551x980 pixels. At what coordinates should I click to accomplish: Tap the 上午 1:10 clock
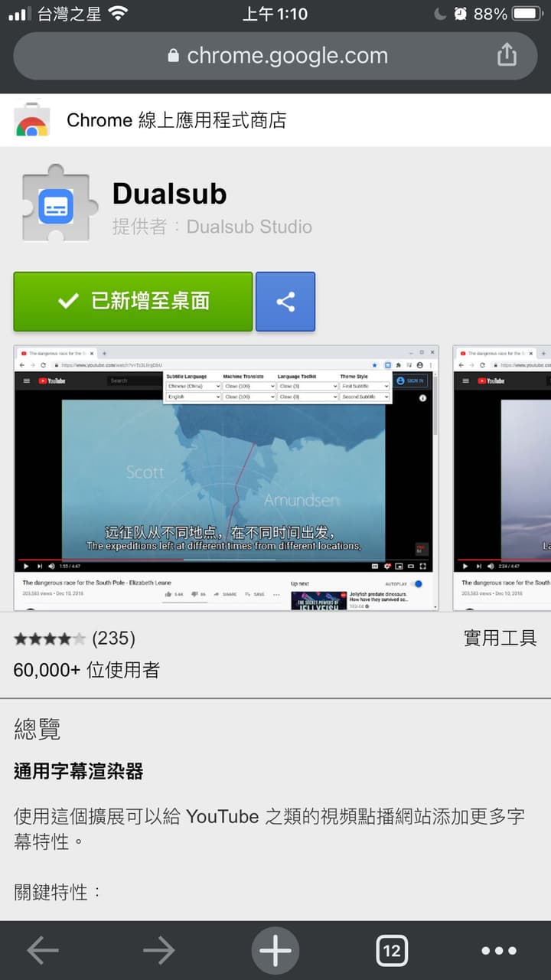click(x=275, y=14)
